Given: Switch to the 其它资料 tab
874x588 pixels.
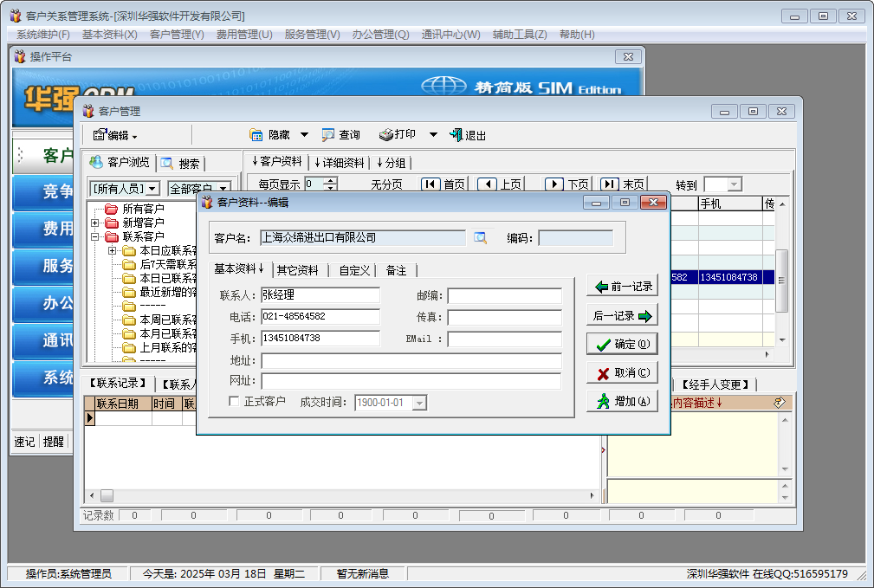Looking at the screenshot, I should 298,270.
